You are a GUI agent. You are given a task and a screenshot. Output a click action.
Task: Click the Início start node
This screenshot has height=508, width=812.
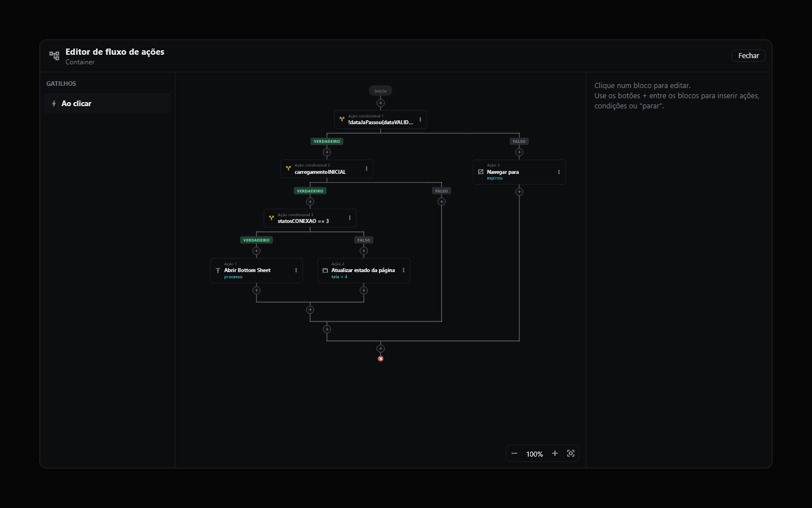pyautogui.click(x=381, y=91)
